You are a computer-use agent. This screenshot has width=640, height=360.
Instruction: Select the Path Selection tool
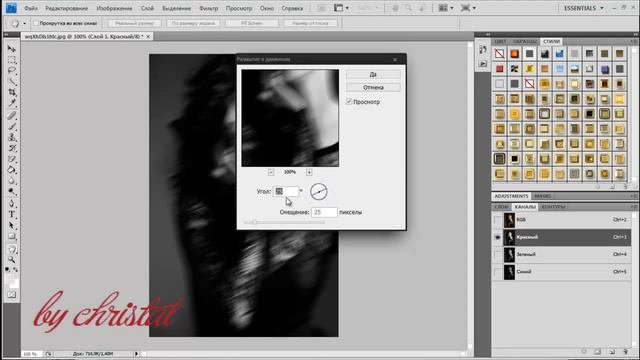tap(12, 225)
